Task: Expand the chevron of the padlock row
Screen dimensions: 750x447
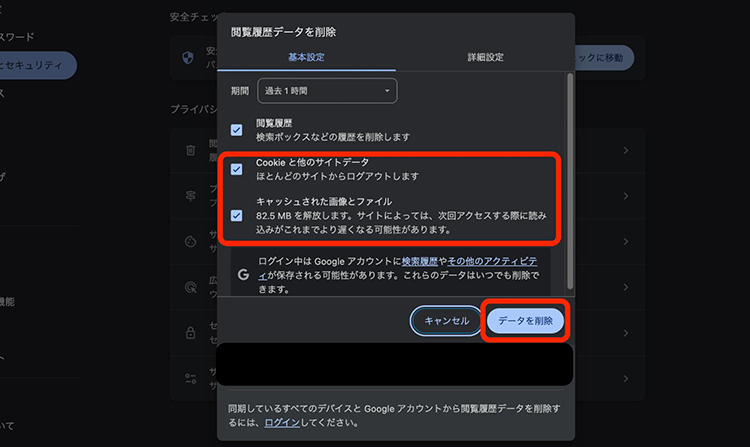Action: point(626,333)
